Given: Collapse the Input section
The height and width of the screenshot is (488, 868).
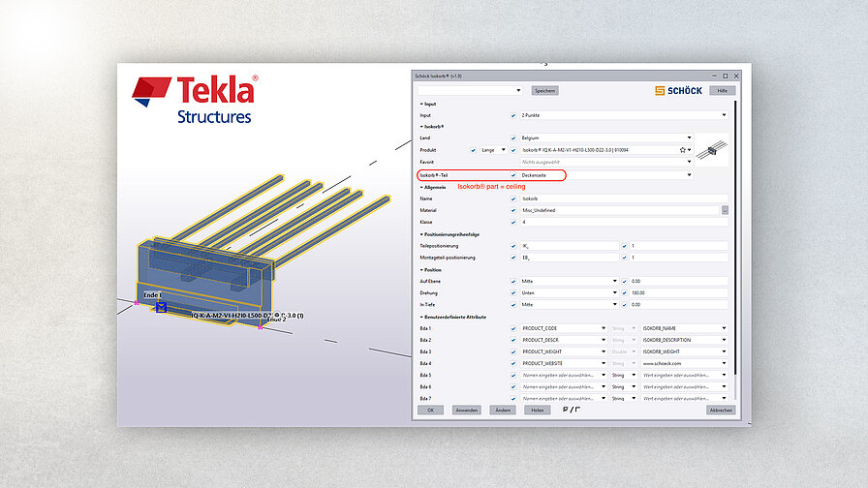Looking at the screenshot, I should pyautogui.click(x=428, y=104).
